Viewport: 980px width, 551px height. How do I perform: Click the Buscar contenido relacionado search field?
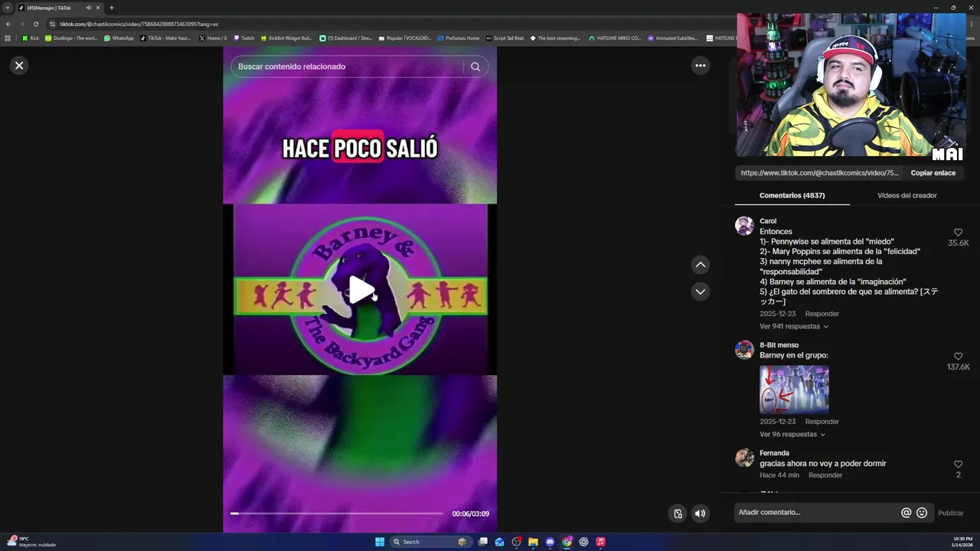tap(347, 67)
